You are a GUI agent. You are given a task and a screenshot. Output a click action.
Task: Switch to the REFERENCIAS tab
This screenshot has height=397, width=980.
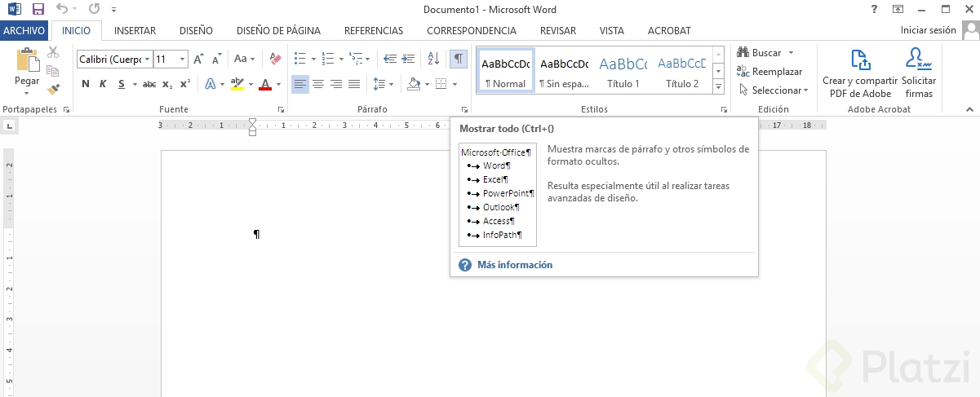(x=374, y=31)
